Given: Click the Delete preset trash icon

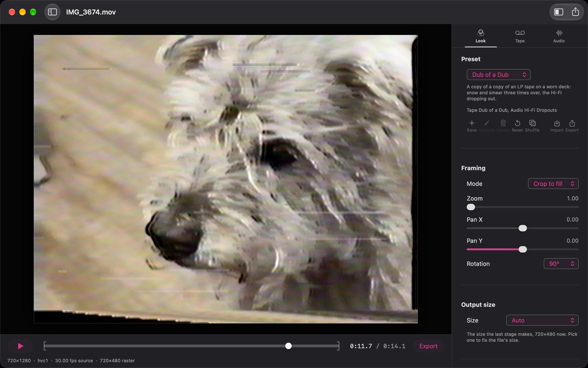Looking at the screenshot, I should (503, 126).
